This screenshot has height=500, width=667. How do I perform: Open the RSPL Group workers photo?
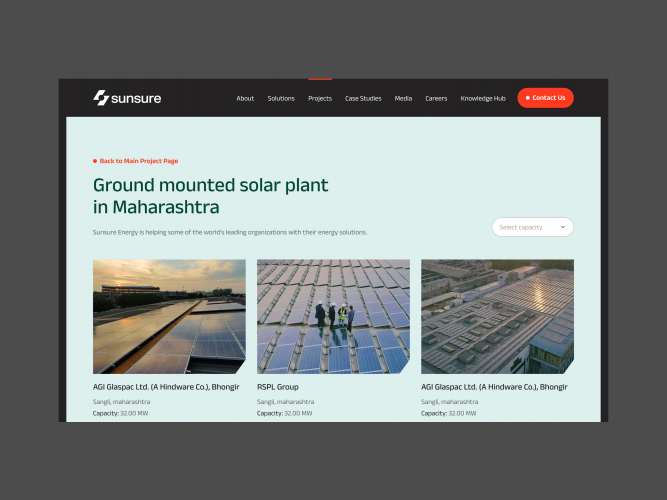click(x=333, y=317)
